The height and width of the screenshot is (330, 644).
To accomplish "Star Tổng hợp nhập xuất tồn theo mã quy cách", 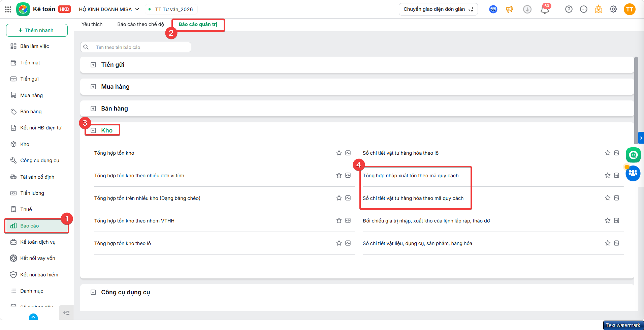I will [x=607, y=175].
